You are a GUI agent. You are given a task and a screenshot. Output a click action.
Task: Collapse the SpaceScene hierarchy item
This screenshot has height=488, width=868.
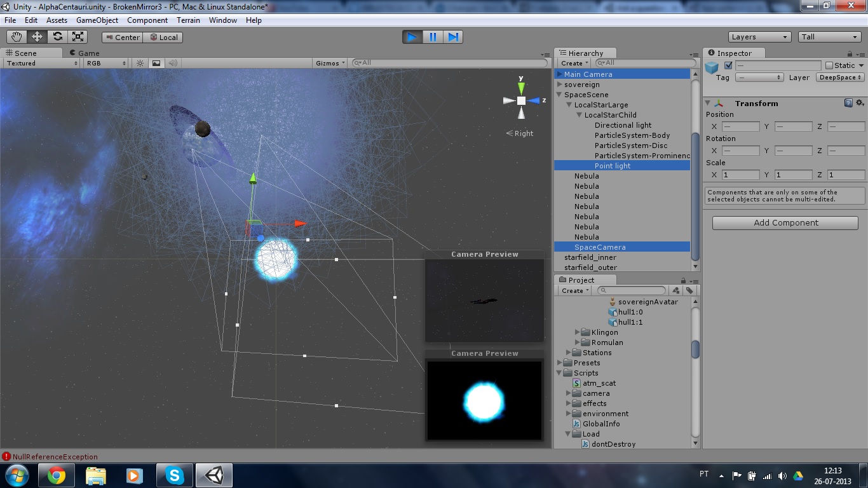[560, 95]
